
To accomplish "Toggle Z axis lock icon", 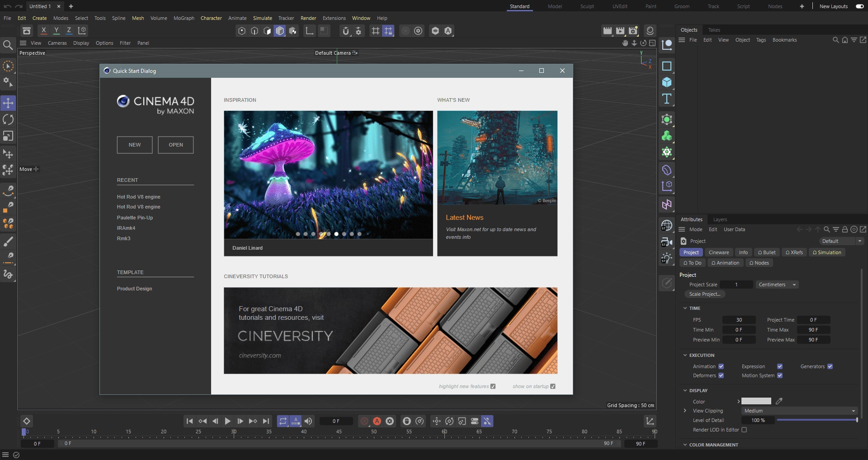I will click(69, 30).
